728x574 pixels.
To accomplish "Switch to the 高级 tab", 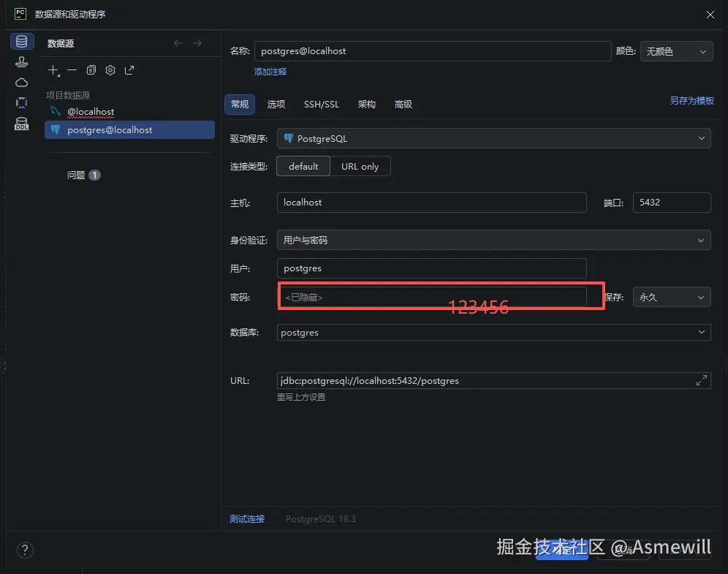I will [403, 105].
